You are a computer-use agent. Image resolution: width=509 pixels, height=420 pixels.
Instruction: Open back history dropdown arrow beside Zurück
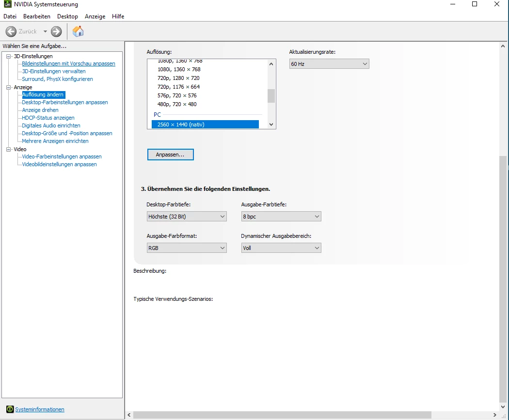point(45,31)
